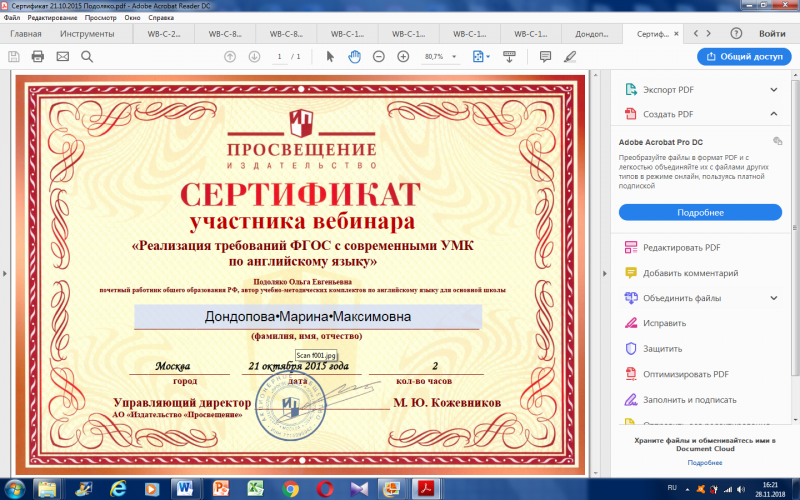Viewport: 800px width, 500px height.
Task: Open the Справка menu
Action: [x=161, y=17]
